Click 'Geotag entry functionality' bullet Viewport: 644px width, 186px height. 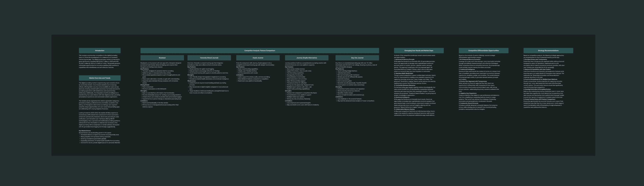pos(295,75)
